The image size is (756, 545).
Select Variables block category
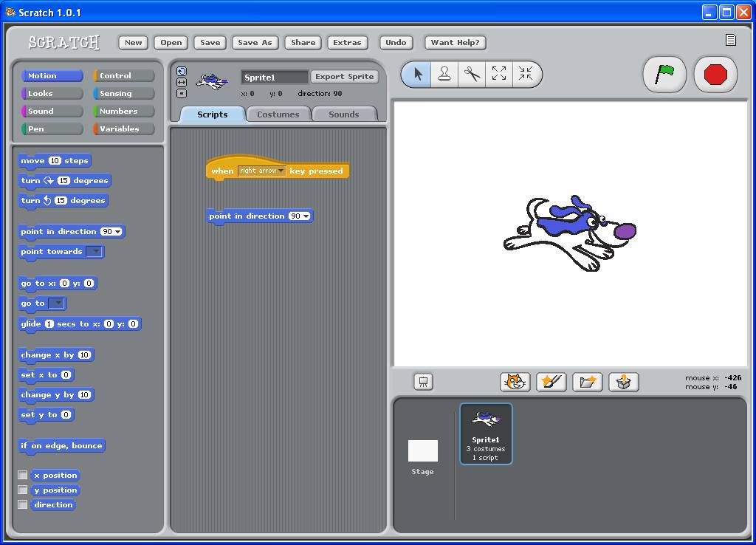(x=124, y=128)
